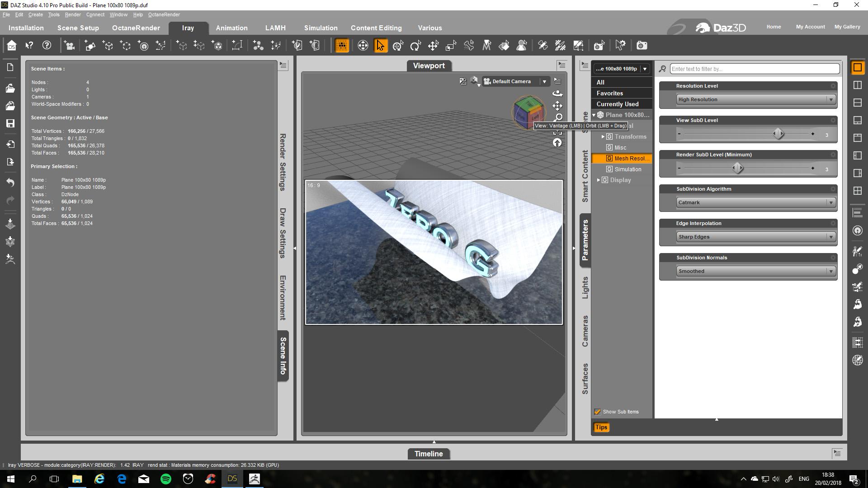Uncheck the Show Sub Items checkbox
The image size is (868, 488).
point(597,412)
